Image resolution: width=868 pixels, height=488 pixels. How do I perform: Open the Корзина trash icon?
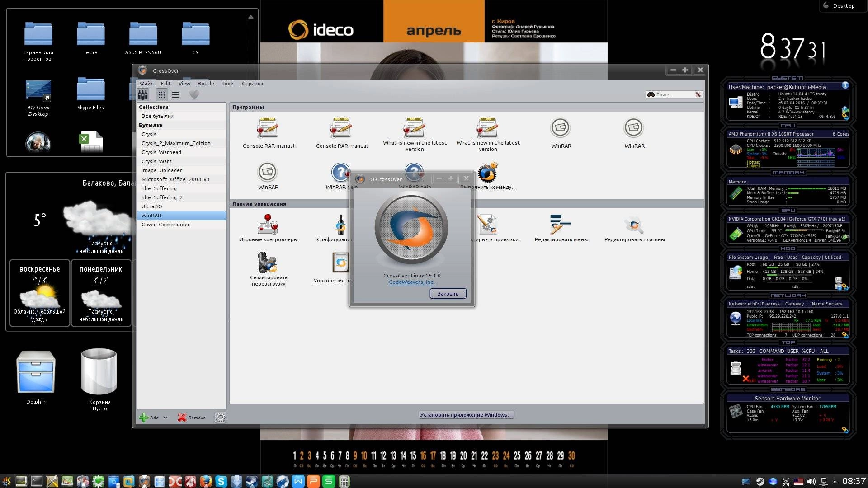(x=99, y=380)
